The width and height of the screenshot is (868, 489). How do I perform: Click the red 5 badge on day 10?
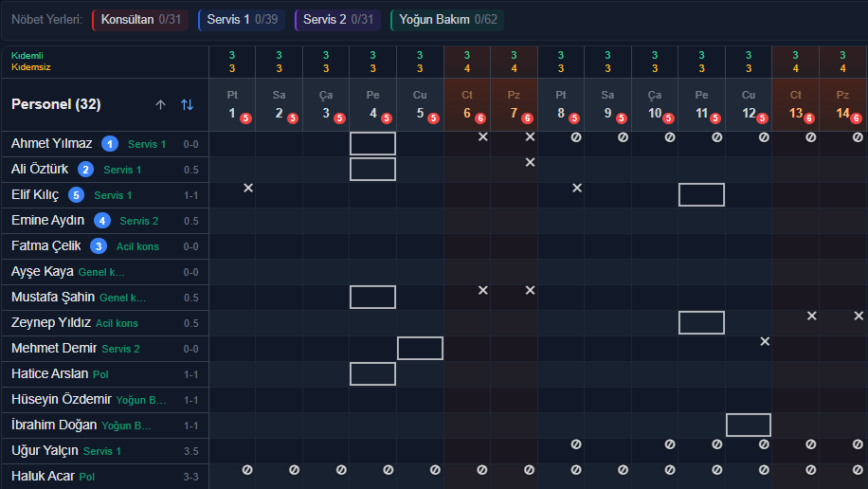668,118
